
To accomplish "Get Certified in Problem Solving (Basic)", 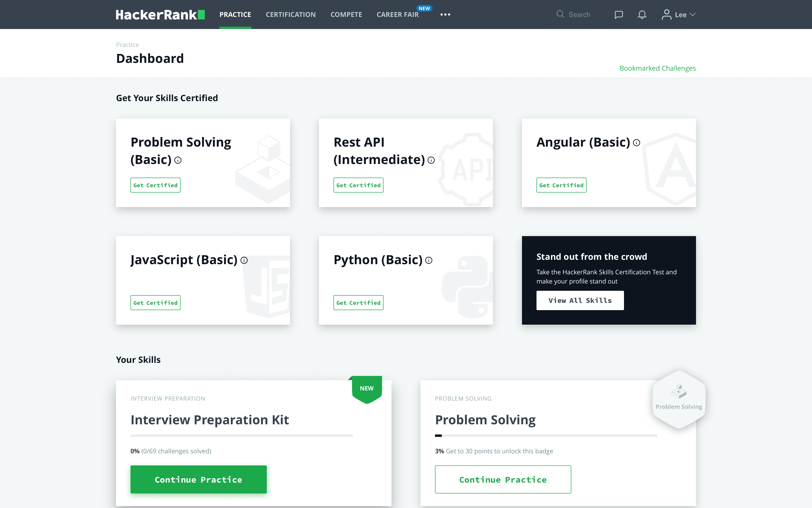I will coord(155,185).
